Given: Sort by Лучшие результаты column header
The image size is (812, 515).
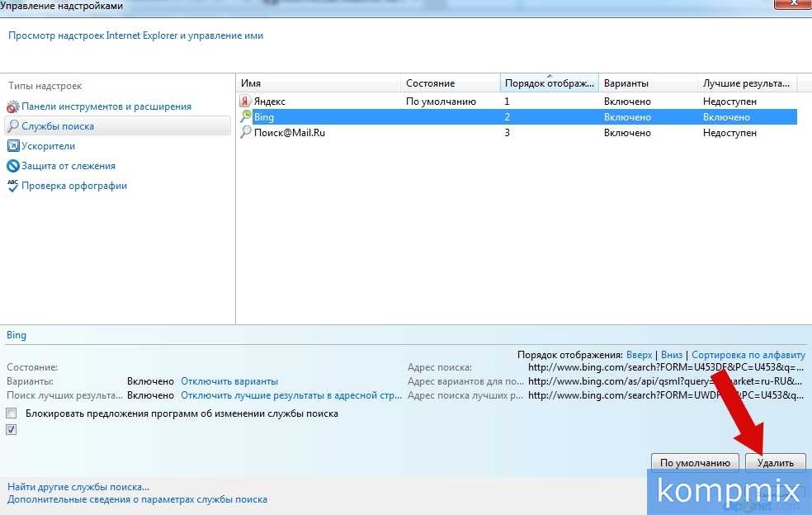Looking at the screenshot, I should (747, 83).
